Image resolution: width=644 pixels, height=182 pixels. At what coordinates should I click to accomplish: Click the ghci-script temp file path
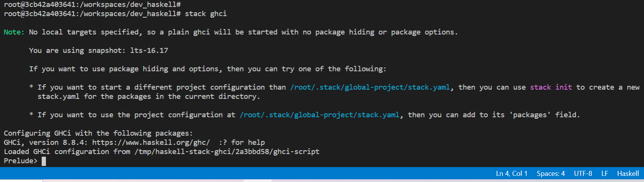[x=227, y=152]
